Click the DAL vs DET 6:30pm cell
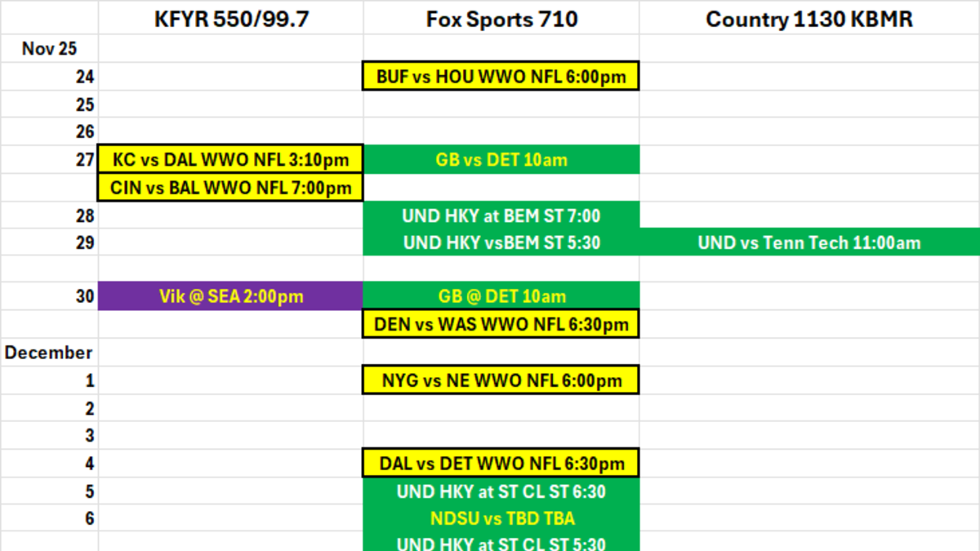The height and width of the screenshot is (551, 980). tap(501, 464)
